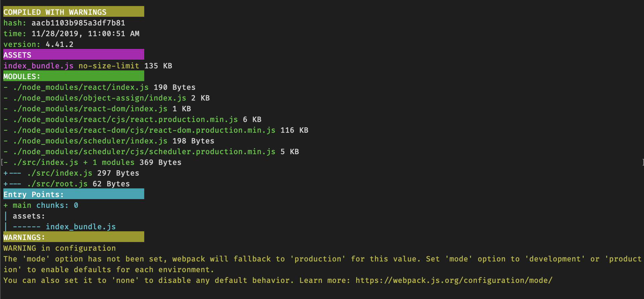Select the hash value aacb1103b985a3df7b81
Viewport: 644px width, 299px height.
click(78, 23)
